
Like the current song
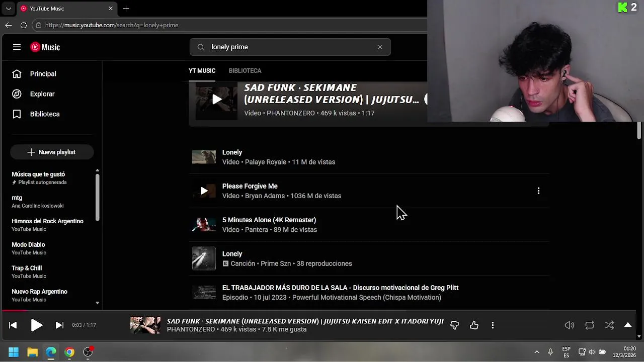[474, 325]
